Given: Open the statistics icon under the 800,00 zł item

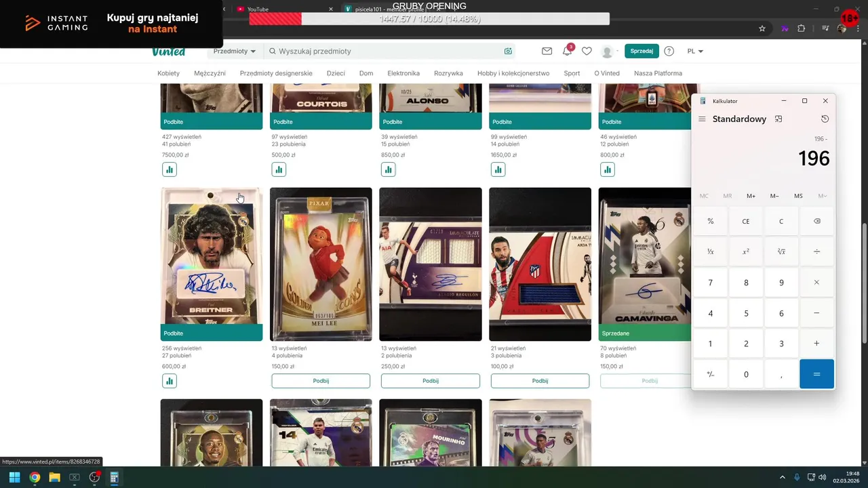Looking at the screenshot, I should [x=608, y=169].
